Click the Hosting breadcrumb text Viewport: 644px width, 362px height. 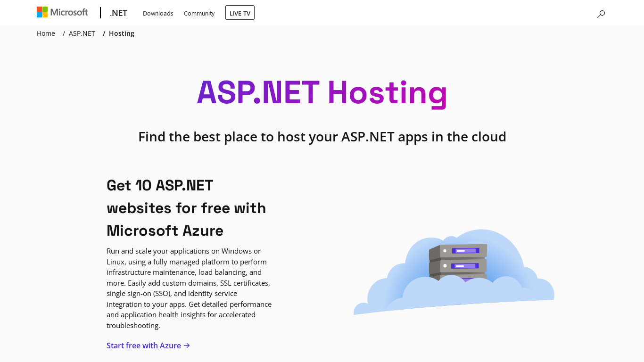click(122, 33)
